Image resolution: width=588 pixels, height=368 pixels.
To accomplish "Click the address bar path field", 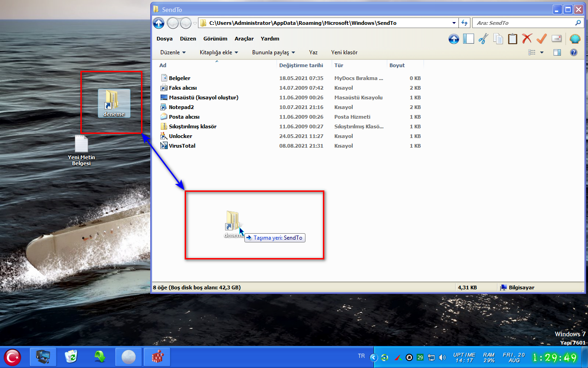I will [x=329, y=23].
